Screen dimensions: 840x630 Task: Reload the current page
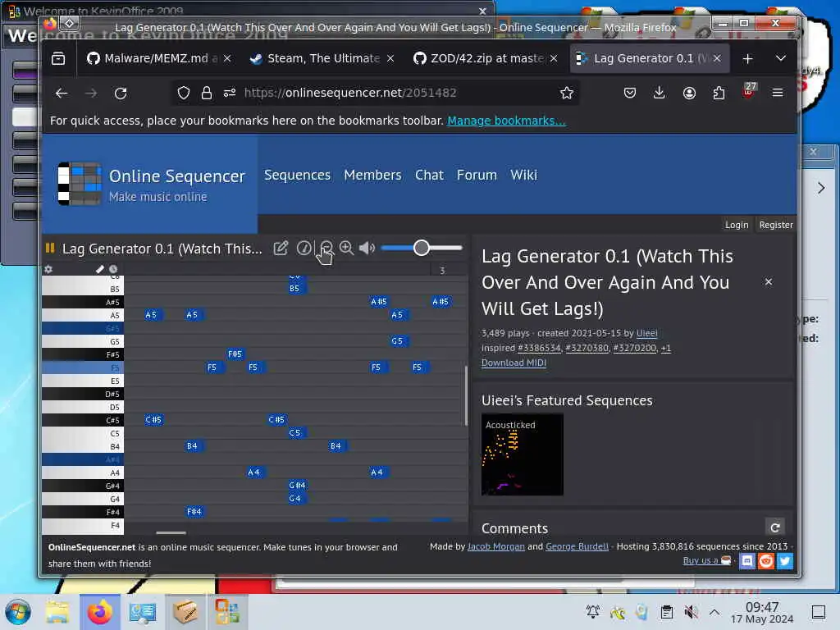click(121, 94)
